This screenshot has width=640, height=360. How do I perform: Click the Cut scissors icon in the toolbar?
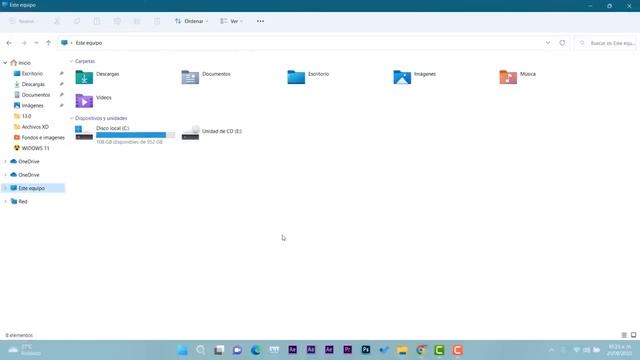(x=57, y=21)
